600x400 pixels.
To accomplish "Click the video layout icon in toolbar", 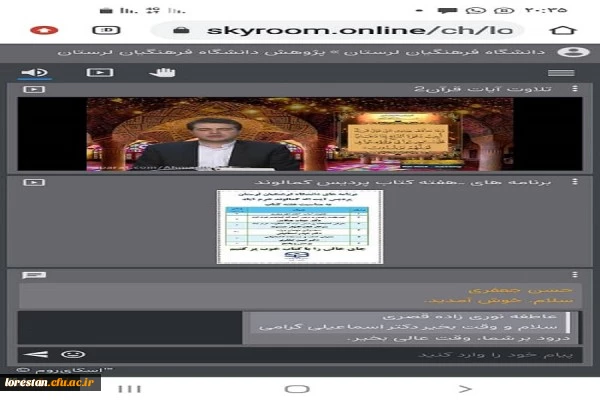I will click(99, 72).
